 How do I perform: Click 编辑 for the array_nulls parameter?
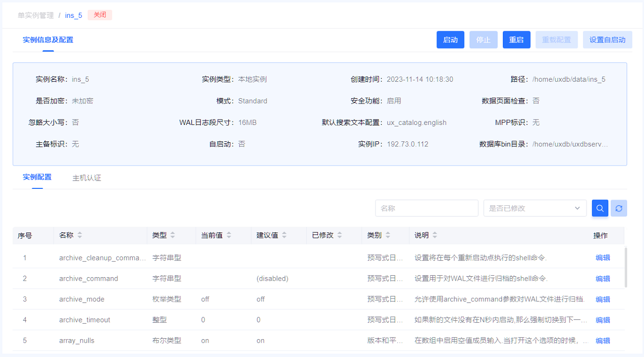602,341
